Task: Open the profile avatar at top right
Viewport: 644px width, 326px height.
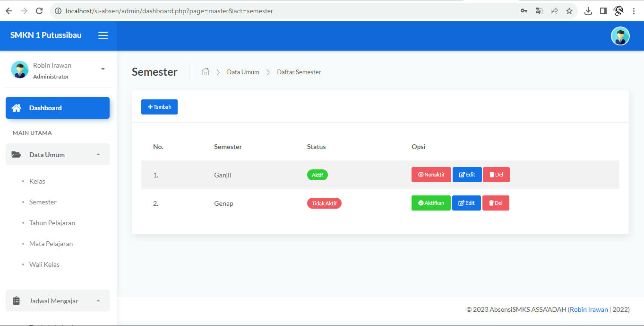Action: coord(620,35)
